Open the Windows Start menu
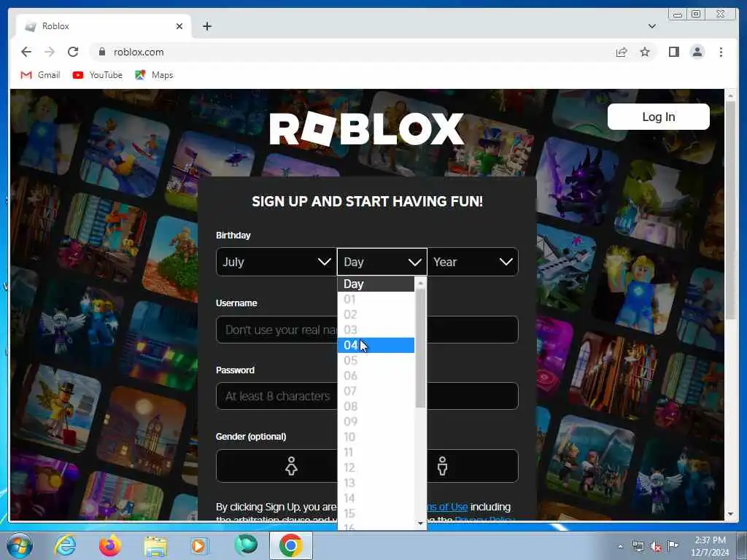The height and width of the screenshot is (560, 747). point(20,545)
